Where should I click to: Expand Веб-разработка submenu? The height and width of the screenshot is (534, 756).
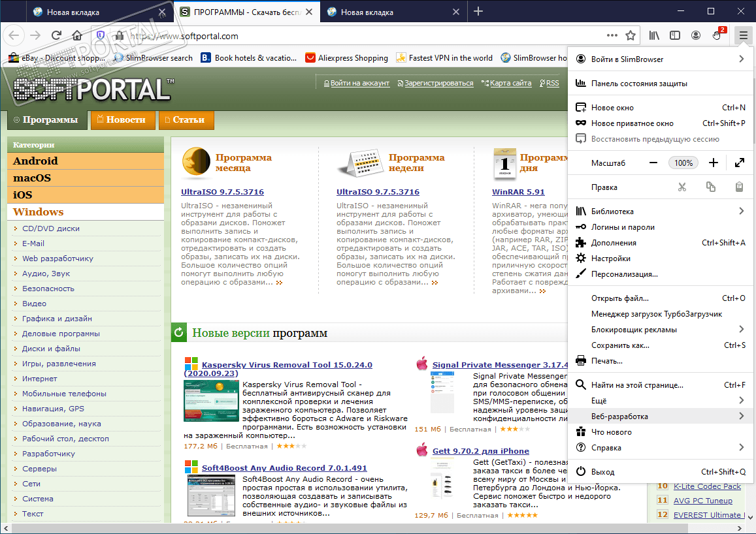point(660,416)
